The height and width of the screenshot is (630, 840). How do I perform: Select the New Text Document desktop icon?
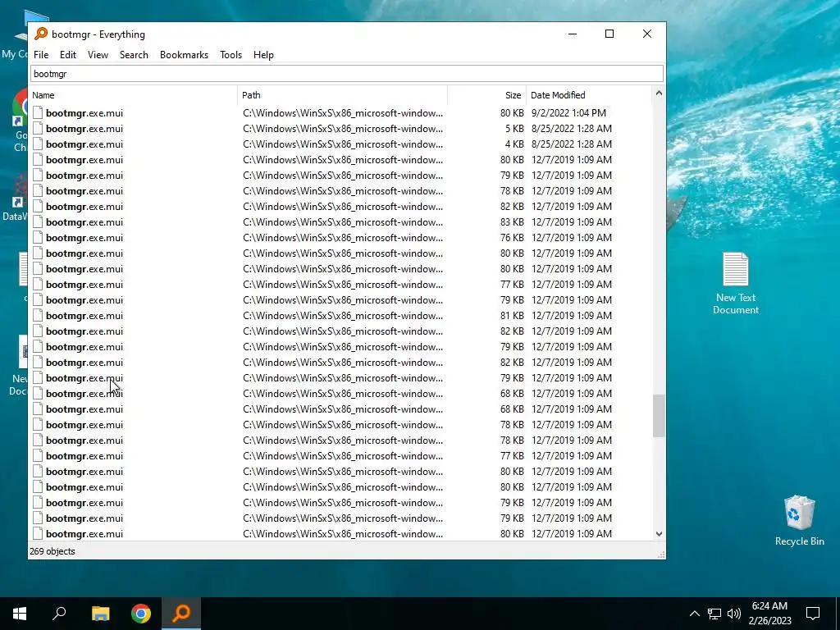click(736, 283)
